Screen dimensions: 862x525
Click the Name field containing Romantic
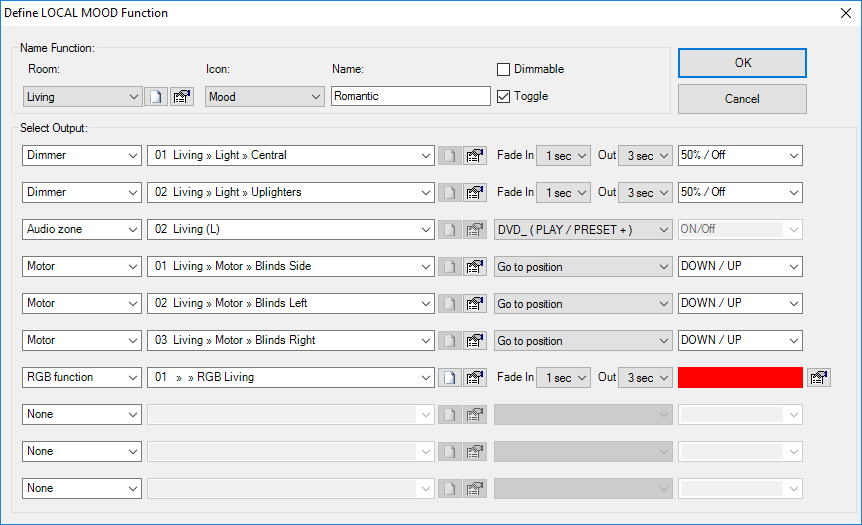[410, 97]
